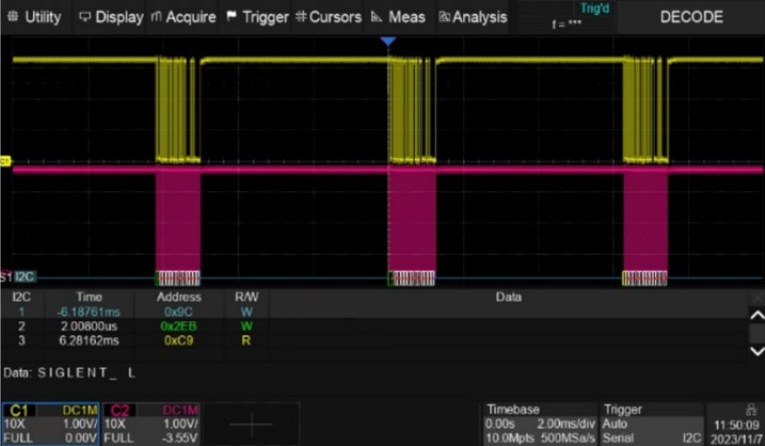Open the Trigger menu
Image resolution: width=765 pixels, height=446 pixels.
tap(258, 17)
